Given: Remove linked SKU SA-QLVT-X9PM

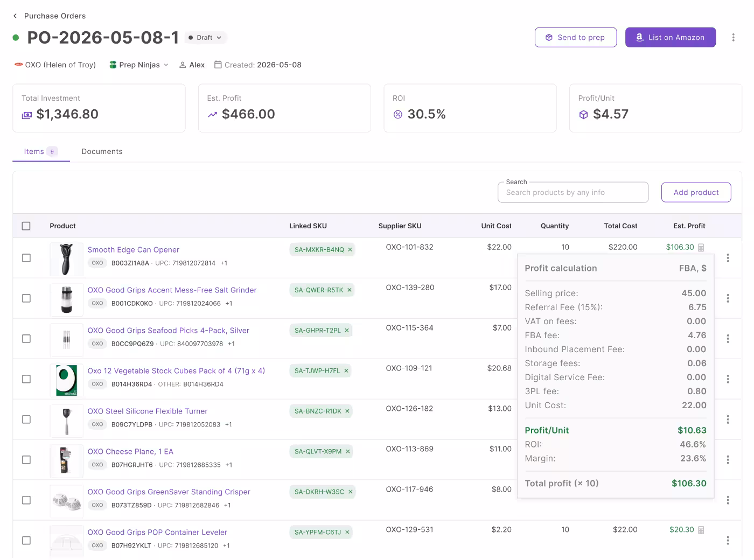Looking at the screenshot, I should point(348,452).
